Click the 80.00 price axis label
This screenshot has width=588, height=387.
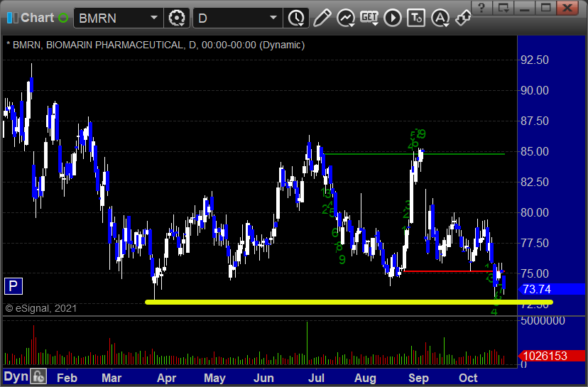coord(535,212)
